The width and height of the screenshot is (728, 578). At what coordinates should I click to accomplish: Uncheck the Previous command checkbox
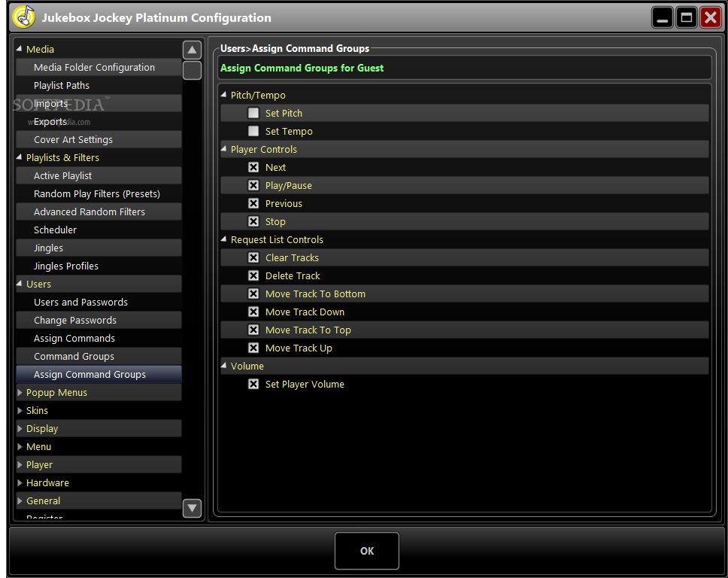[x=253, y=203]
